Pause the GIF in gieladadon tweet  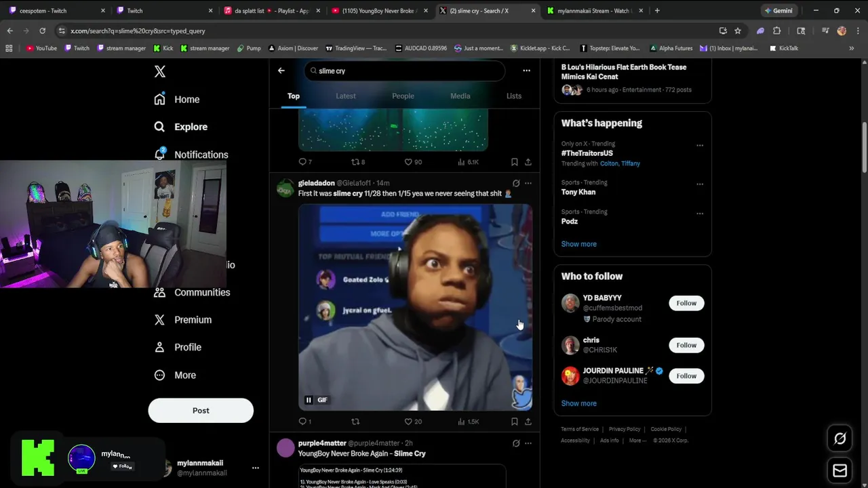click(309, 400)
